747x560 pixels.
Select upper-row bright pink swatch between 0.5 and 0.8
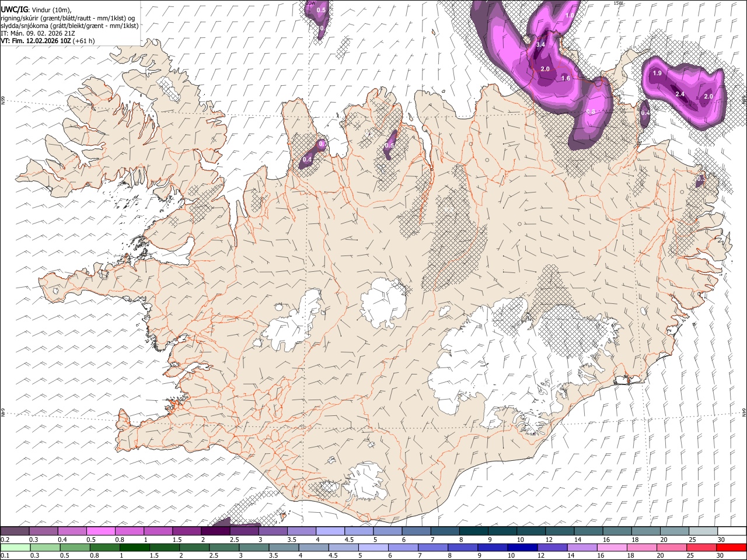(100, 531)
